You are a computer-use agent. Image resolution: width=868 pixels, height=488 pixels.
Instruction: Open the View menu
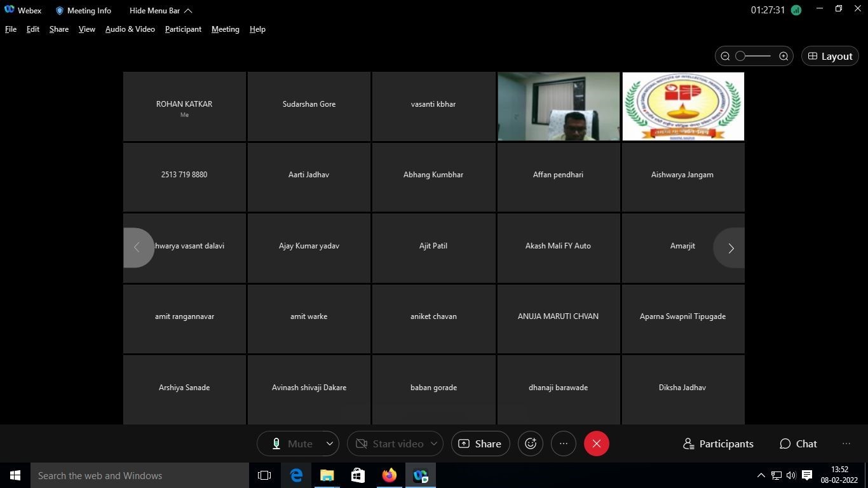(x=87, y=29)
